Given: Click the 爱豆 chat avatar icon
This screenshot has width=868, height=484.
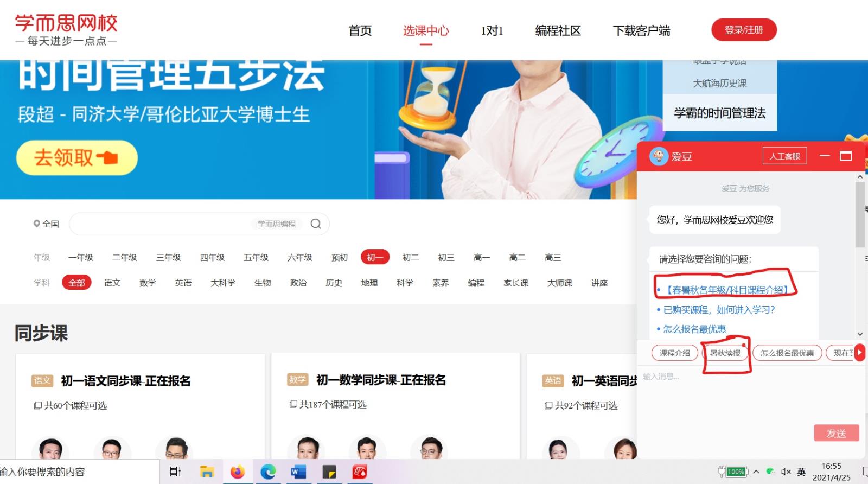Looking at the screenshot, I should [659, 156].
